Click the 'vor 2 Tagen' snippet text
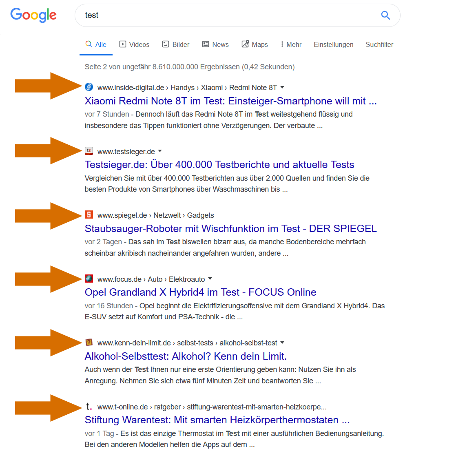This screenshot has height=460, width=476. click(103, 242)
